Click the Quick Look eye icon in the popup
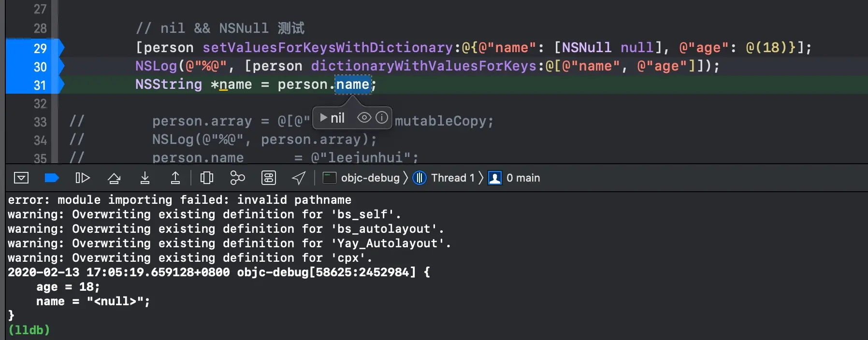The height and width of the screenshot is (340, 868). pos(364,118)
